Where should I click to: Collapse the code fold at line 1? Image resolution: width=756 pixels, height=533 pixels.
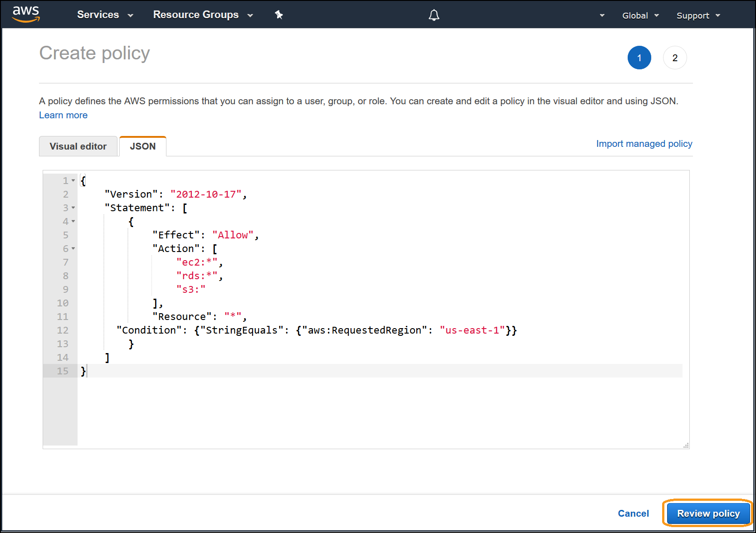click(x=73, y=180)
